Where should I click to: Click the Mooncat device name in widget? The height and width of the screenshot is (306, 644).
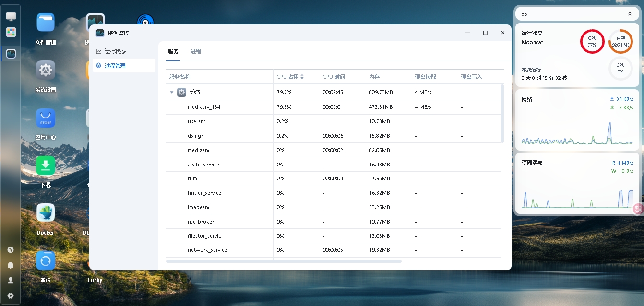pyautogui.click(x=532, y=42)
